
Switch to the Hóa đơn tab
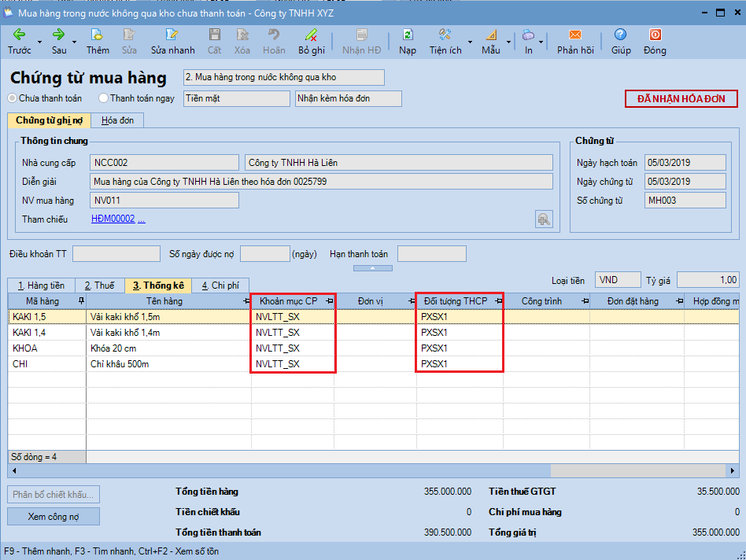[117, 120]
